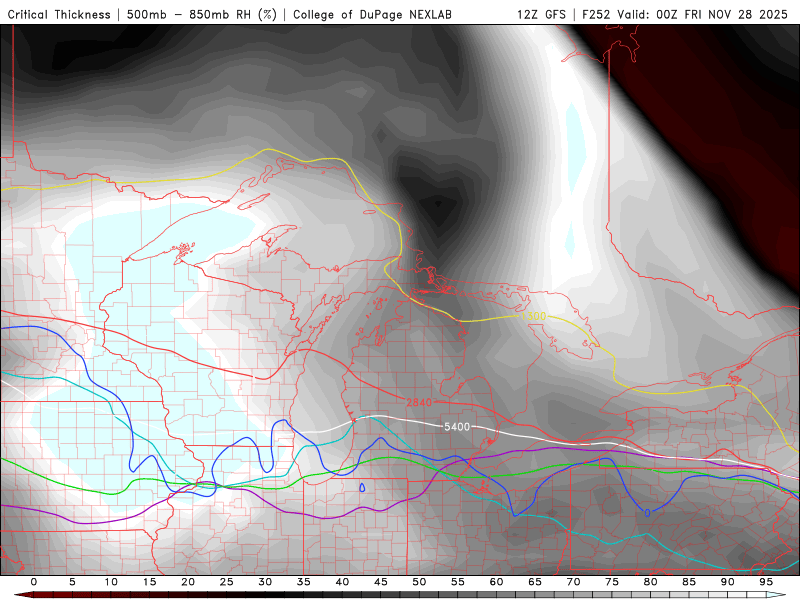Click the "College of DuPage NEXLAB" credit text

(372, 14)
